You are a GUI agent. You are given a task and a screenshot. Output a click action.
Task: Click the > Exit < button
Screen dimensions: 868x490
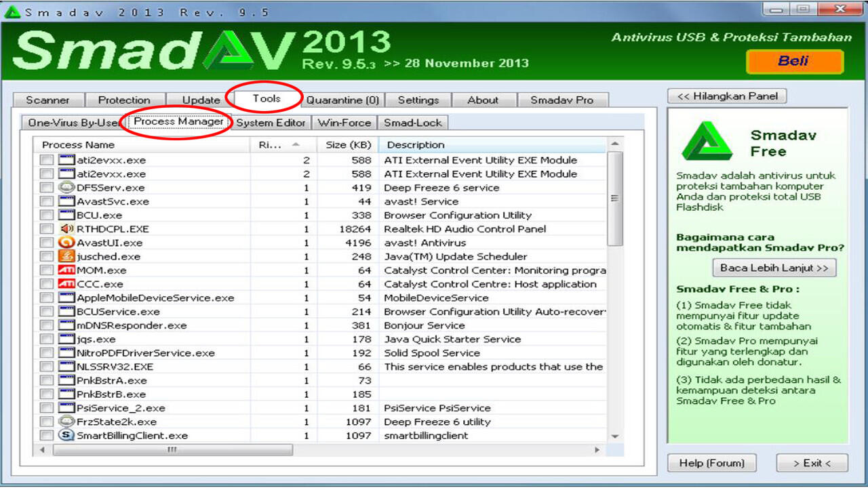pos(812,463)
